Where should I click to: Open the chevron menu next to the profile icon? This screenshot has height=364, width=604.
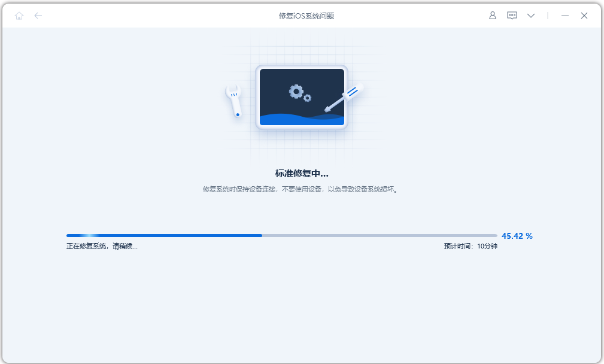[531, 16]
